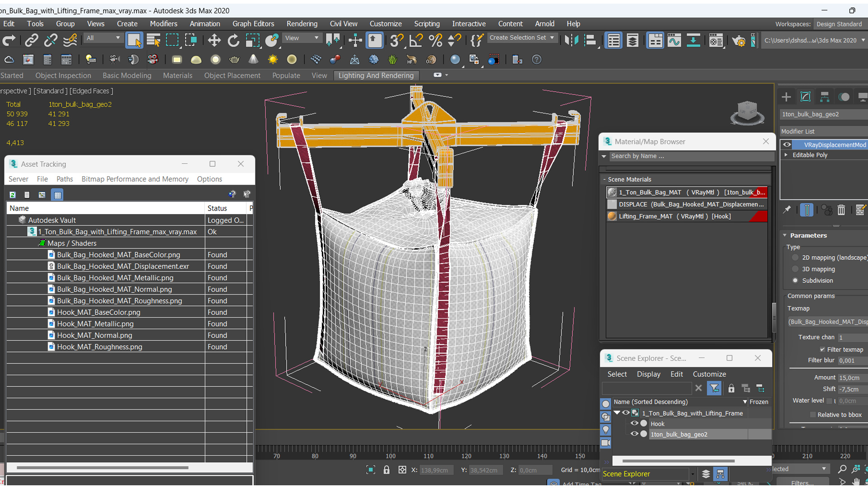Click the selection lock toggle in status bar
The image size is (868, 488).
387,470
